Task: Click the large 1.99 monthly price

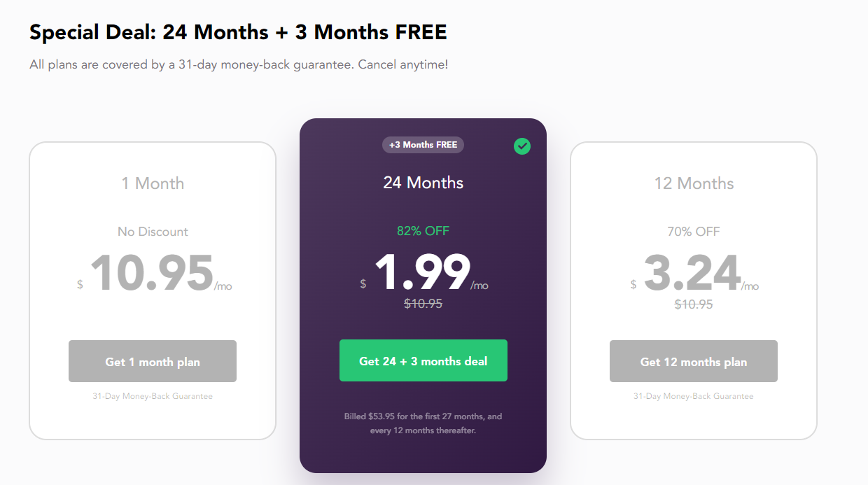Action: [422, 273]
